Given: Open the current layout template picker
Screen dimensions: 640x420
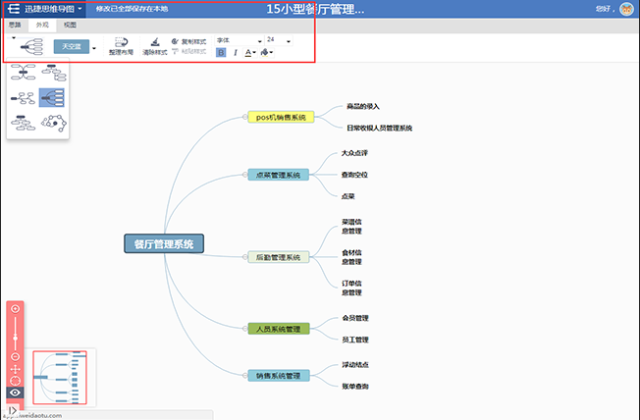Looking at the screenshot, I should pyautogui.click(x=31, y=47).
